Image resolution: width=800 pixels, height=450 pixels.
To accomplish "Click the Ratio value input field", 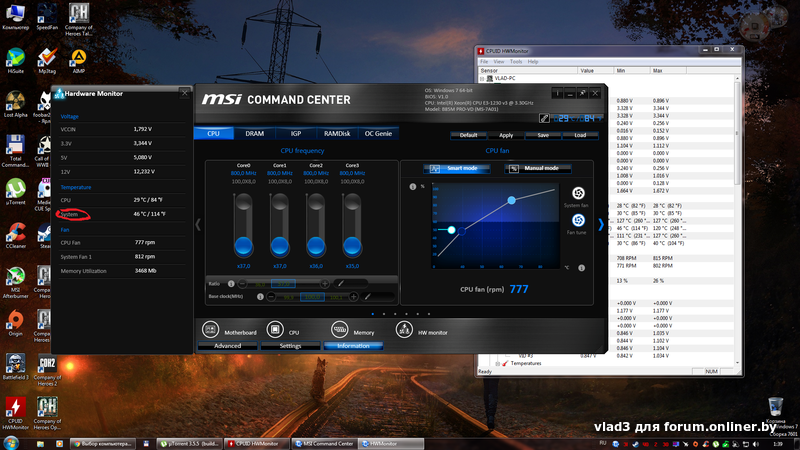I will pyautogui.click(x=283, y=284).
